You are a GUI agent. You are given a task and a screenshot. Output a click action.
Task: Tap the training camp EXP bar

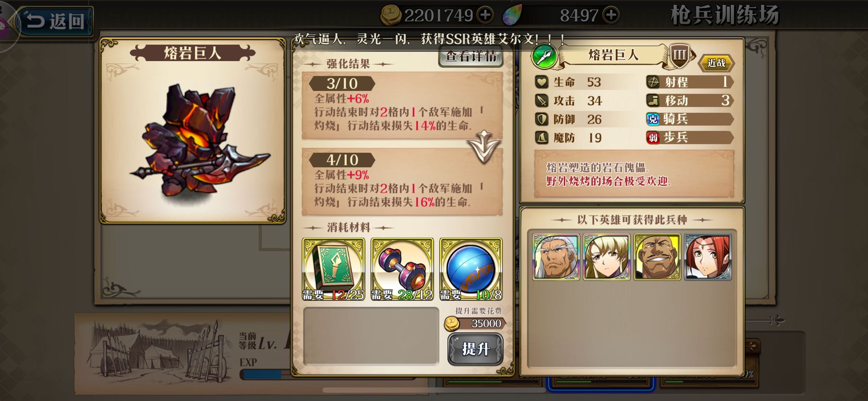tap(265, 374)
